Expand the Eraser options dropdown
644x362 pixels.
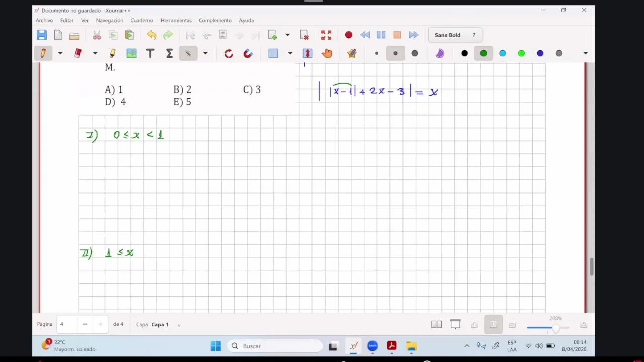pos(95,53)
